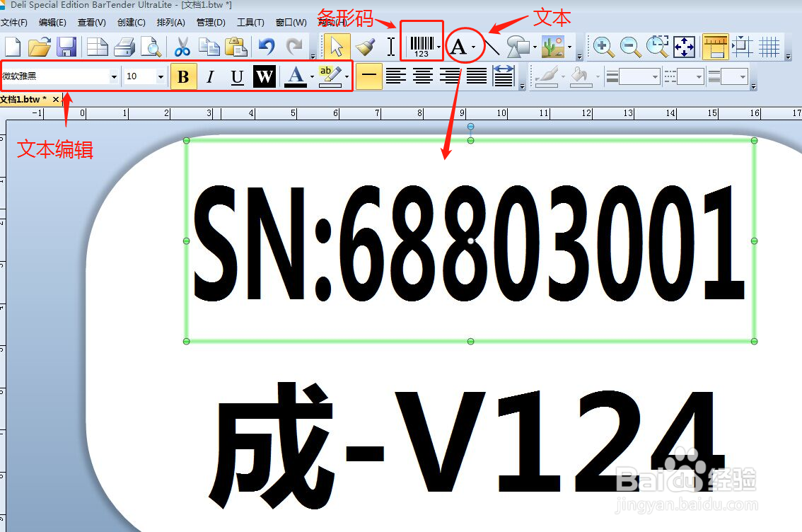
Task: Open the 排列(A) menu
Action: [171, 23]
